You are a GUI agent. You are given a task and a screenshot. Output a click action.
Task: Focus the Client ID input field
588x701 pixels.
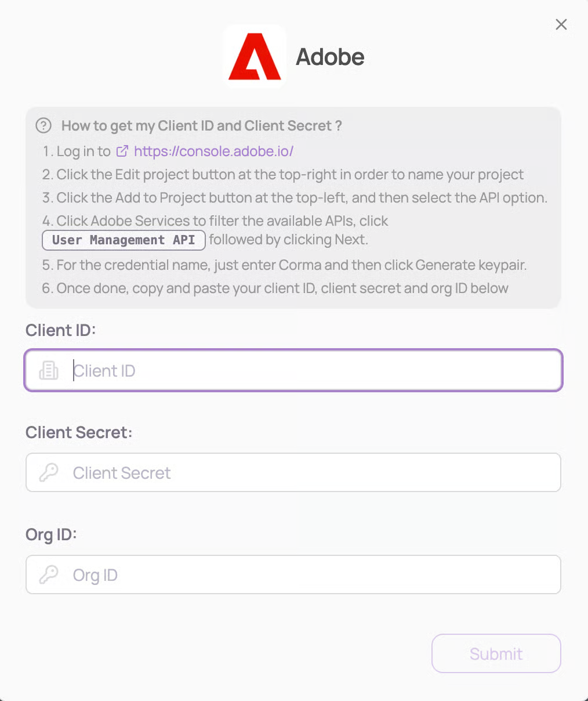313,370
